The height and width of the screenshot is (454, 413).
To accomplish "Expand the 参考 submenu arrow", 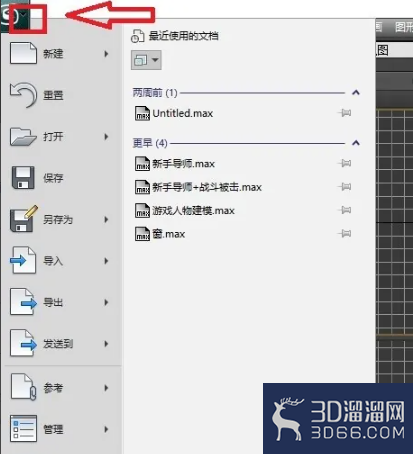I will pos(106,388).
